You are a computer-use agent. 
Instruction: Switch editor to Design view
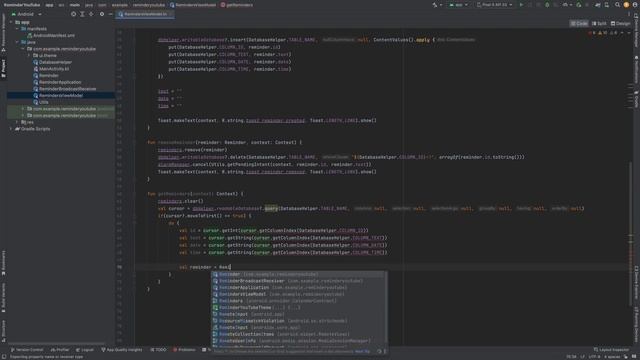620,24
